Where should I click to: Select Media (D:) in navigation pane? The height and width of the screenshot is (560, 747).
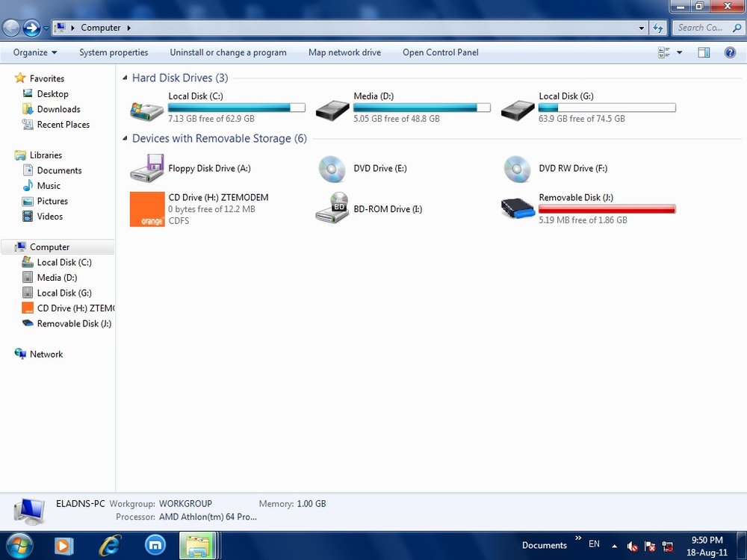pos(57,278)
